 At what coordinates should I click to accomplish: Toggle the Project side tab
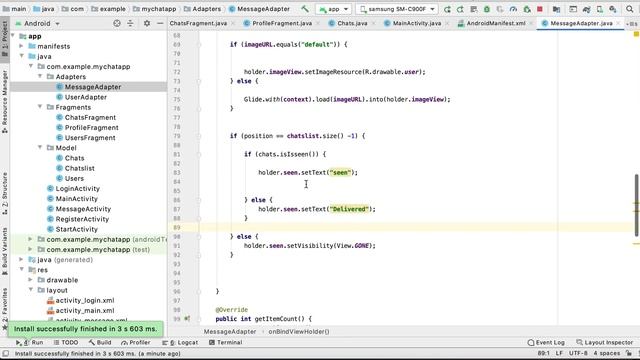[x=5, y=39]
